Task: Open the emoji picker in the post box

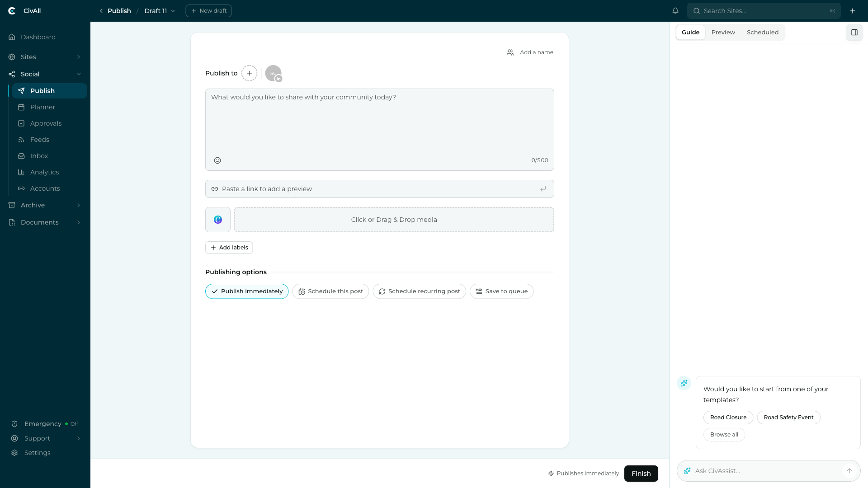Action: tap(217, 160)
